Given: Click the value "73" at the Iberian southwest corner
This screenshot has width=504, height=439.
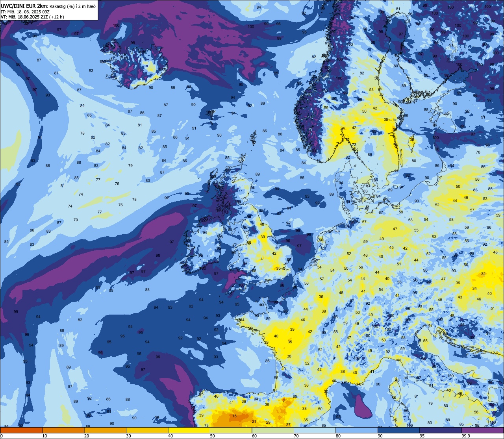Looking at the screenshot, I should click(206, 425).
